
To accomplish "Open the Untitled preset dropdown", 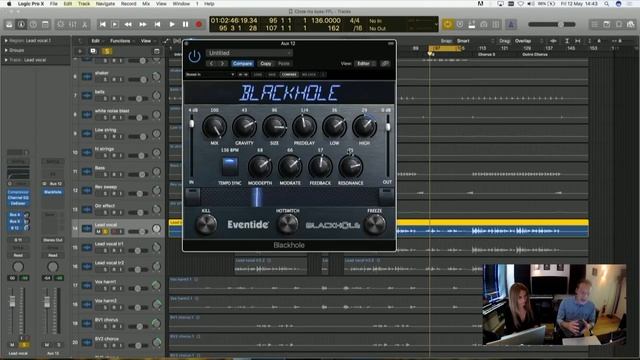I will click(x=249, y=53).
